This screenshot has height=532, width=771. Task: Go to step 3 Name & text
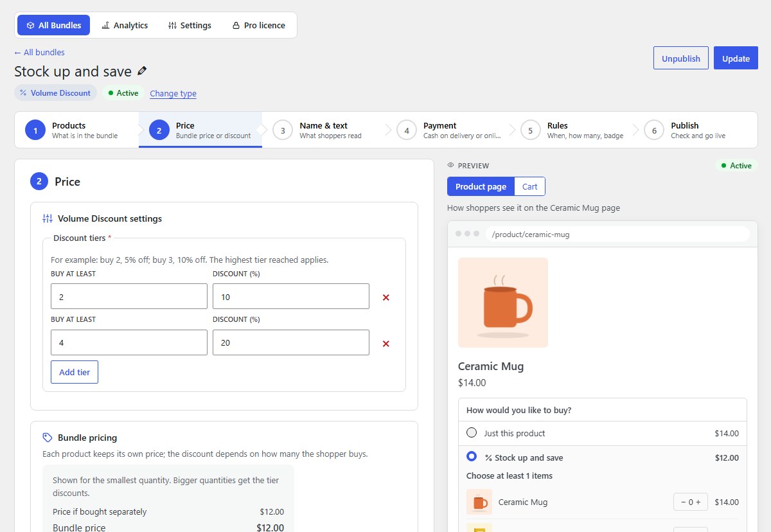324,130
